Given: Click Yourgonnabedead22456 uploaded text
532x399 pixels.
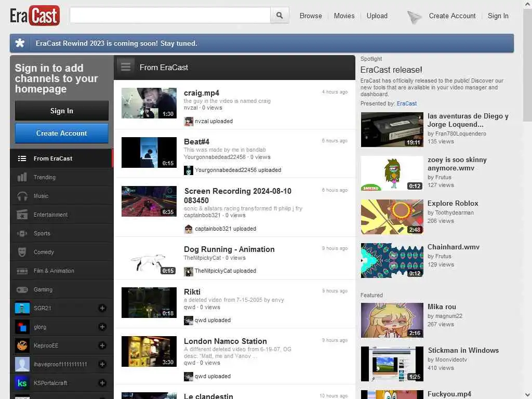Looking at the screenshot, I should (x=237, y=170).
